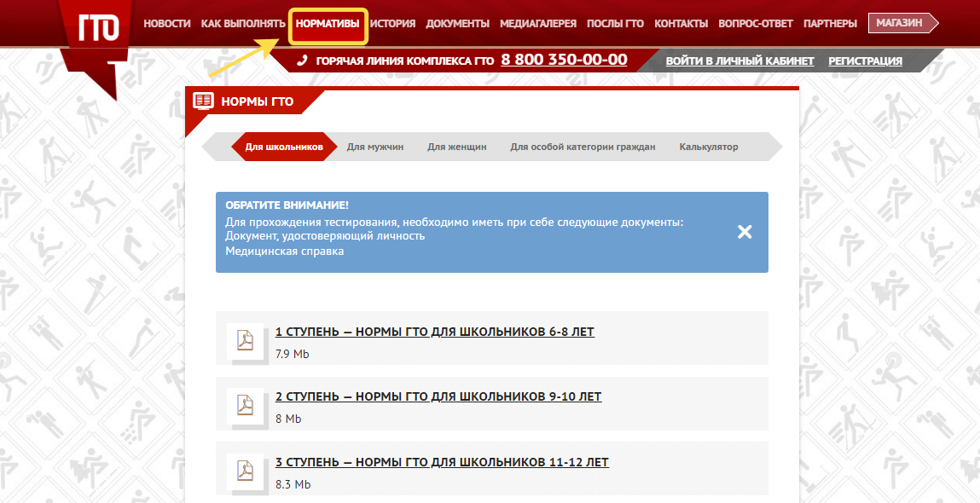Viewport: 980px width, 503px height.
Task: Click the Регистрация link
Action: click(x=865, y=61)
